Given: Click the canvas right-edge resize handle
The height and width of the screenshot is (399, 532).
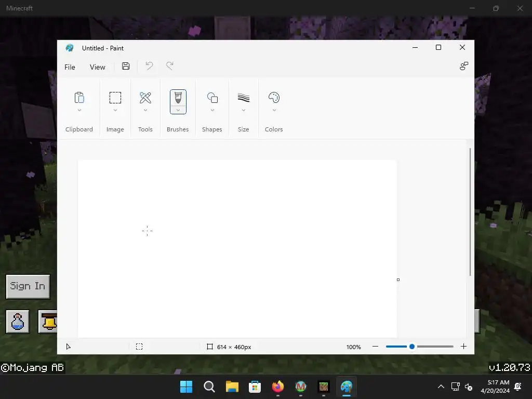Looking at the screenshot, I should (x=398, y=280).
